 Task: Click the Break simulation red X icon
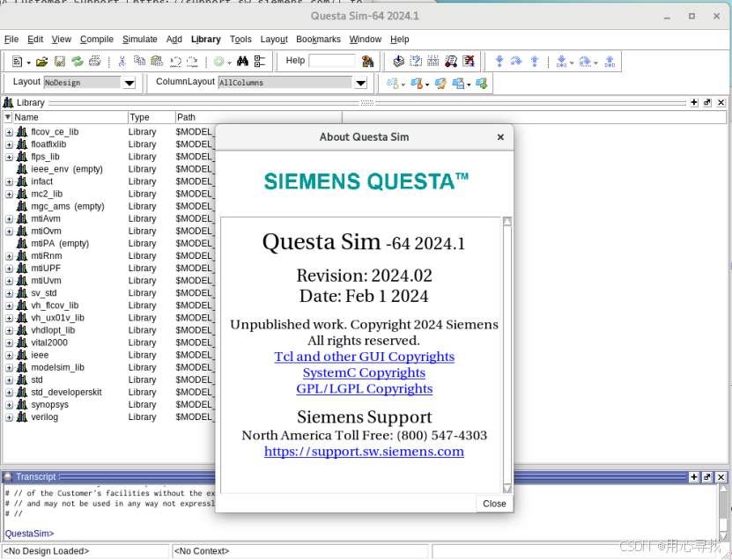[469, 61]
